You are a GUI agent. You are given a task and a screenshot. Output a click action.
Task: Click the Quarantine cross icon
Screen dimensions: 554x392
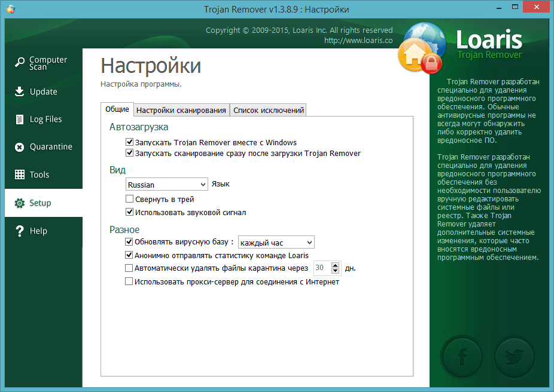coord(19,147)
